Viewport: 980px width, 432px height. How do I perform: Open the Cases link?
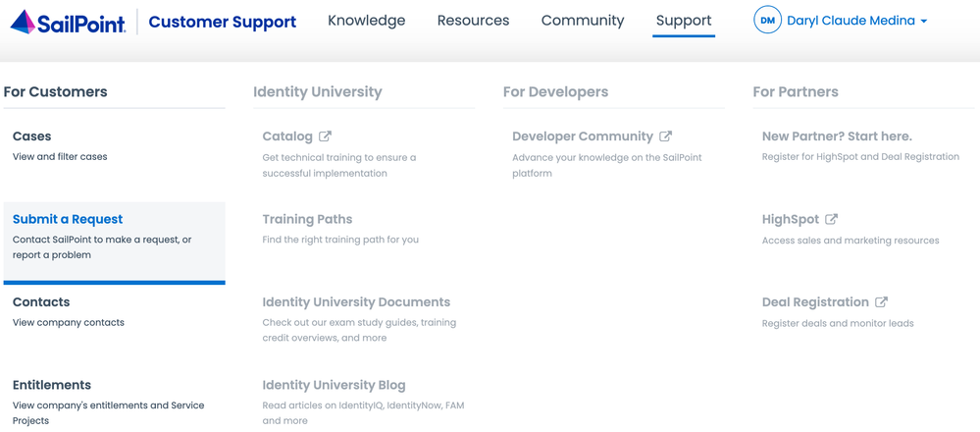click(x=32, y=136)
